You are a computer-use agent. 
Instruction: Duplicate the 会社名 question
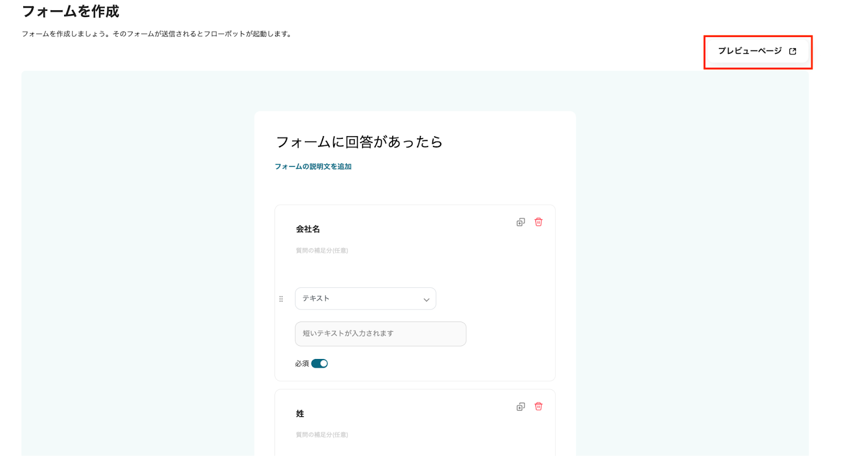[x=521, y=222]
